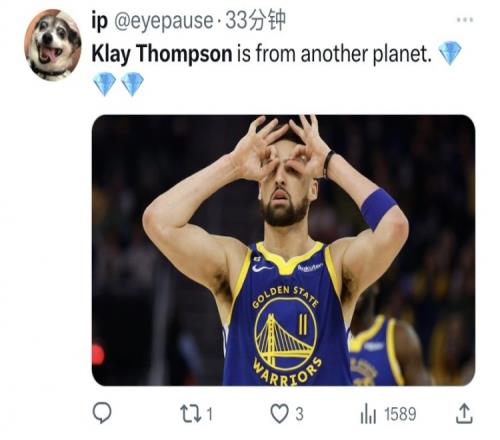Enlarge the Klay Thompson photo
Screen dimensions: 500x440
(x=283, y=250)
